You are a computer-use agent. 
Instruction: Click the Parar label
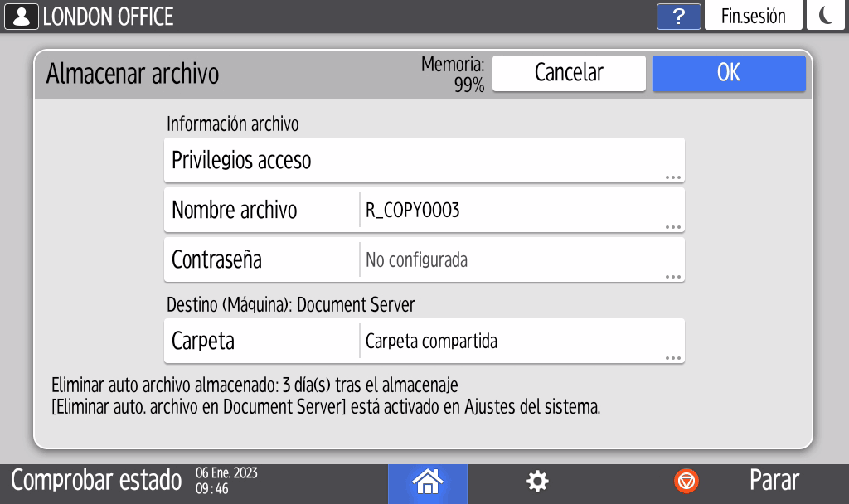pyautogui.click(x=774, y=480)
